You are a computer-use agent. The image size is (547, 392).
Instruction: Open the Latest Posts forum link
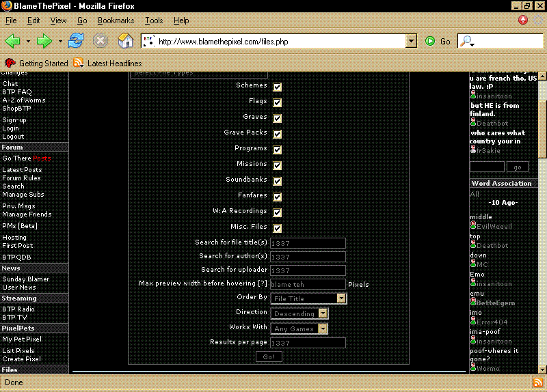tap(22, 169)
